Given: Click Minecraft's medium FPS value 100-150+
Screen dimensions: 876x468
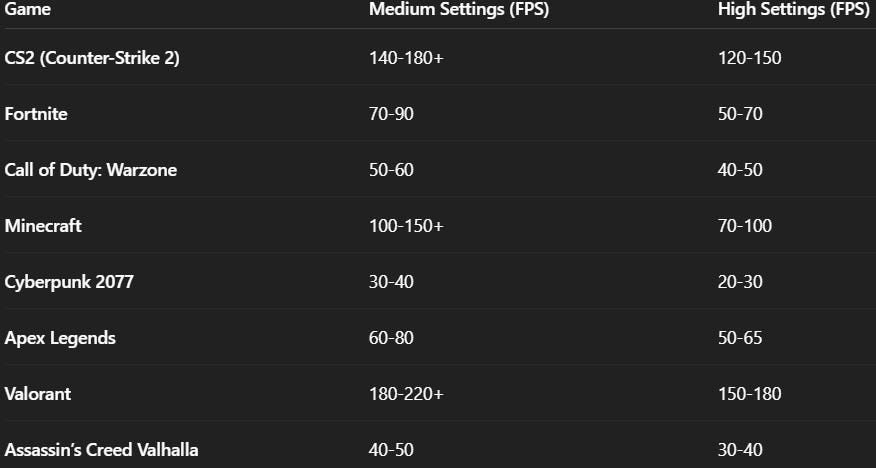Looking at the screenshot, I should pos(406,226).
